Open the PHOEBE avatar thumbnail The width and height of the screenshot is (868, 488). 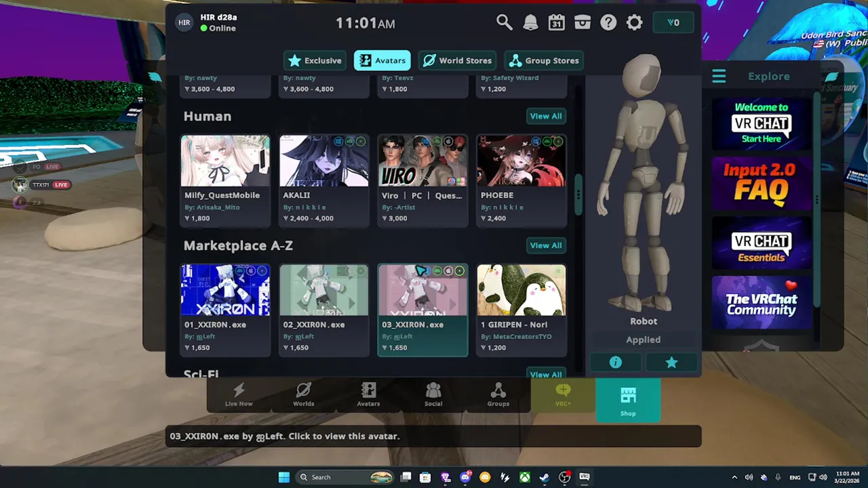[521, 161]
